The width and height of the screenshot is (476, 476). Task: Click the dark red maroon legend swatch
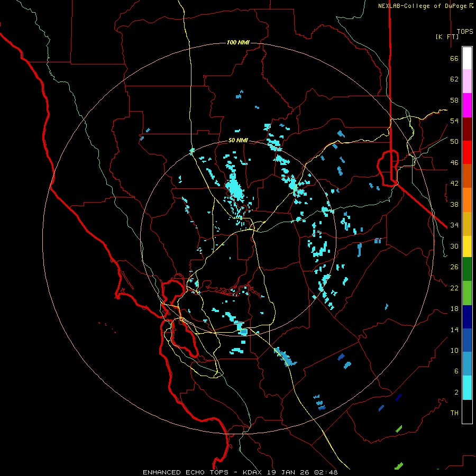[x=467, y=129]
